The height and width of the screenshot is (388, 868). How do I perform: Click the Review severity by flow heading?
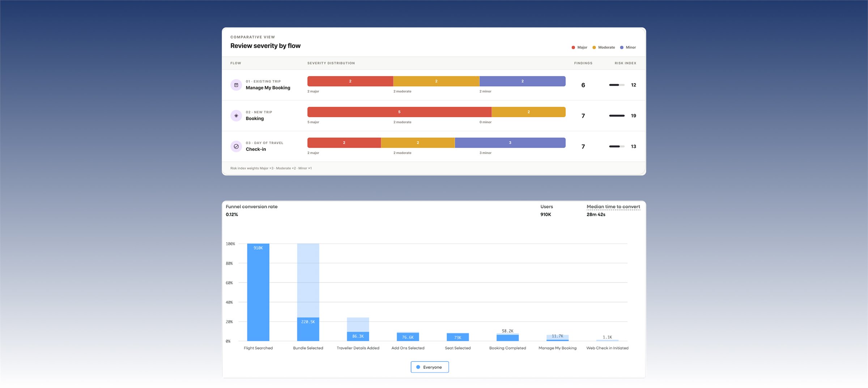pyautogui.click(x=265, y=46)
